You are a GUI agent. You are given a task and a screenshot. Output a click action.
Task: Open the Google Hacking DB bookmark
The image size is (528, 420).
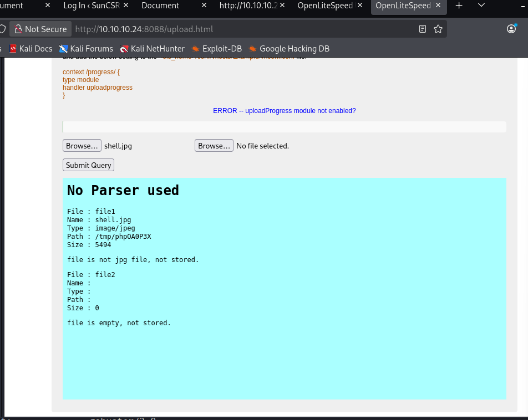pyautogui.click(x=289, y=49)
